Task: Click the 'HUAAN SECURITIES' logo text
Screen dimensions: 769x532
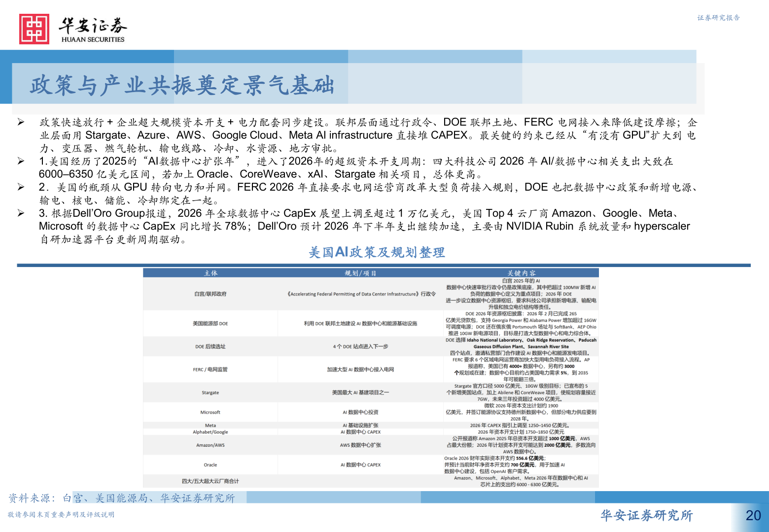Action: (x=93, y=39)
